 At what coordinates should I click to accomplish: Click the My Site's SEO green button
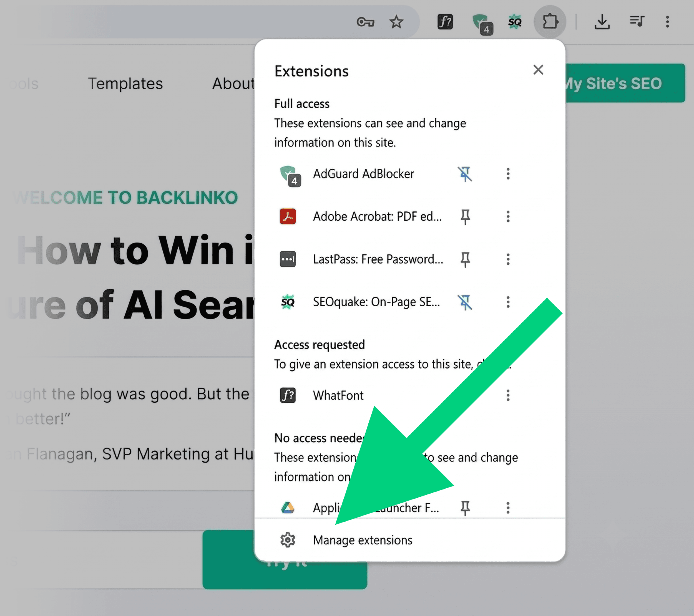click(x=625, y=83)
